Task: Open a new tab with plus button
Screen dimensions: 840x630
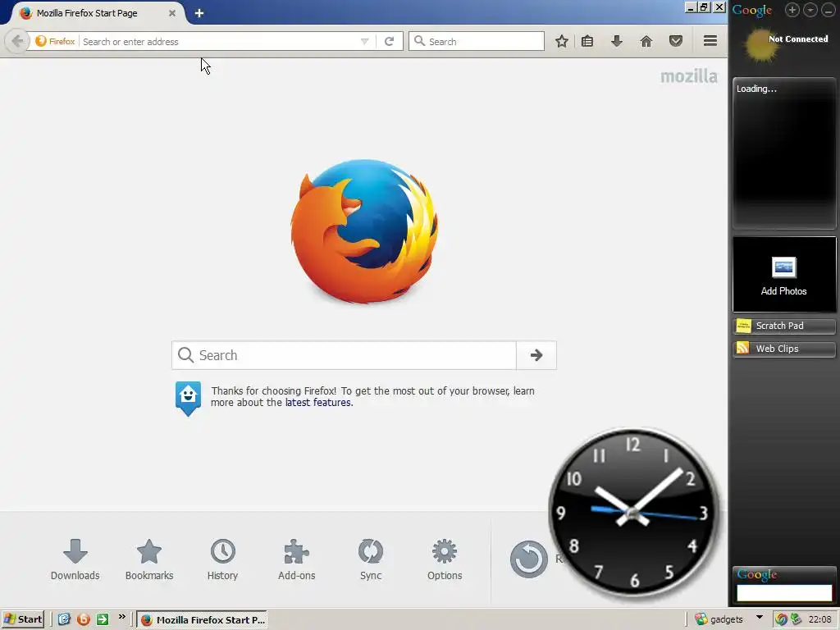Action: (x=199, y=13)
